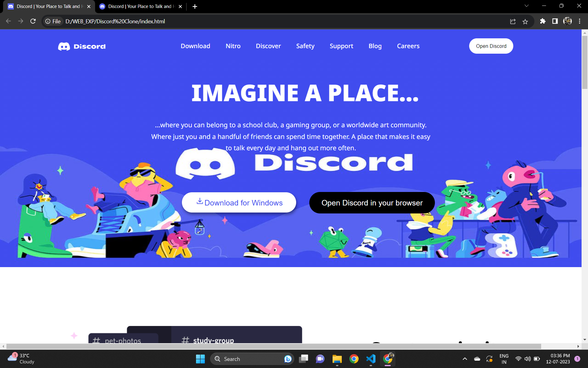Launch VS Code from the taskbar
Screen dimensions: 588x368
pos(371,359)
